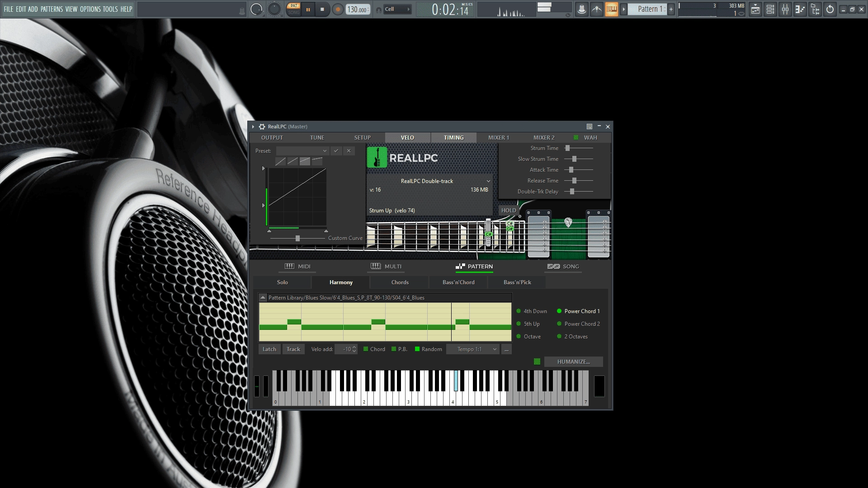
Task: Click the detached-window icon in RealLPC title bar
Action: tap(590, 127)
